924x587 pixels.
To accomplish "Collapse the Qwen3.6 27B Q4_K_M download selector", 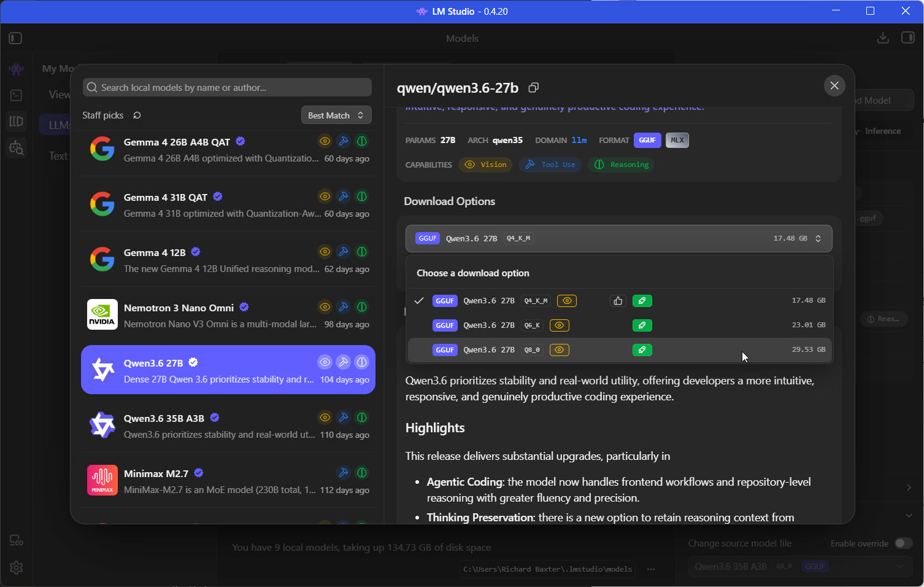I will [618, 238].
